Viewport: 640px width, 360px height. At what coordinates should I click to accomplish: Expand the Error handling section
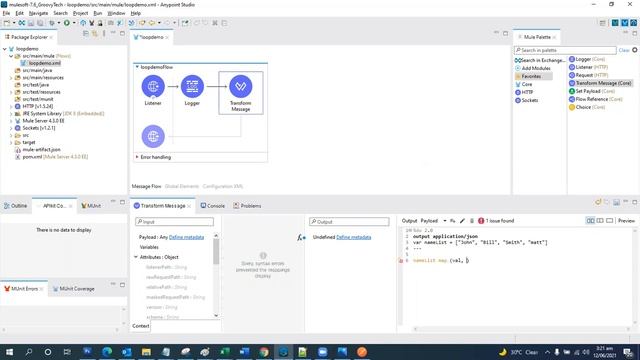click(x=137, y=157)
